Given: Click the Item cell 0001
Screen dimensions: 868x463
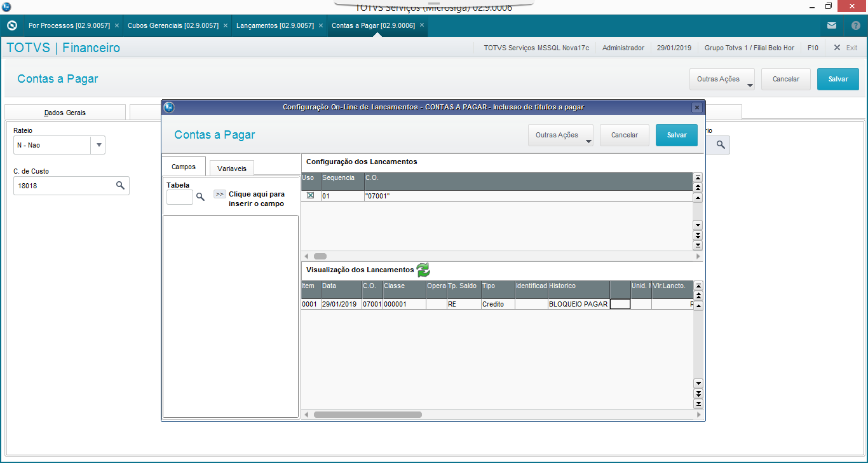Looking at the screenshot, I should click(311, 304).
